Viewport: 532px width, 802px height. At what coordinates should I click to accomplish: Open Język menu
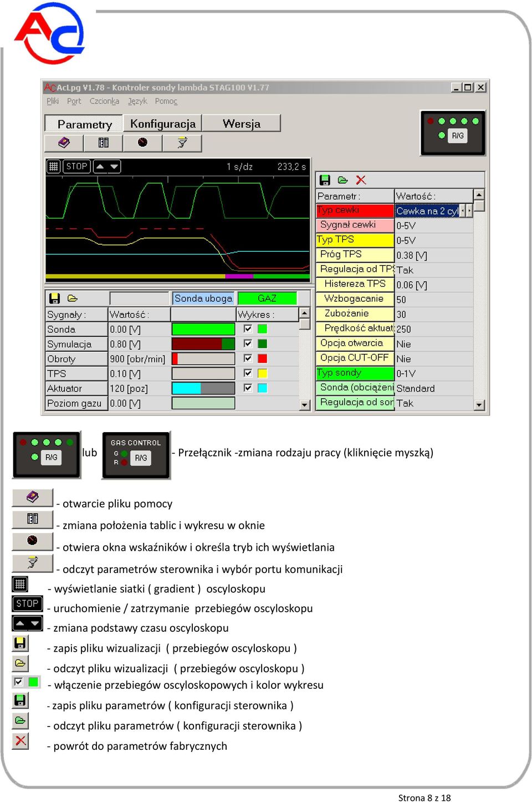click(137, 101)
